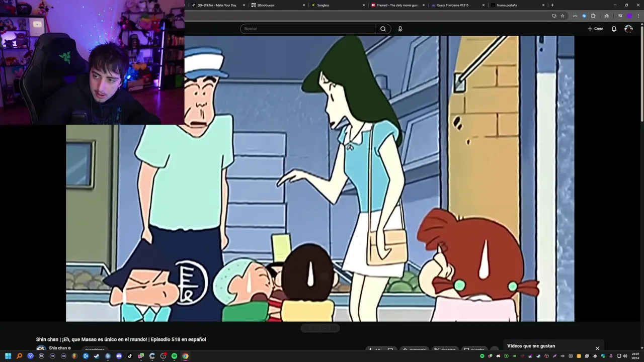
Task: Open a new browser tab with plus
Action: point(552,5)
